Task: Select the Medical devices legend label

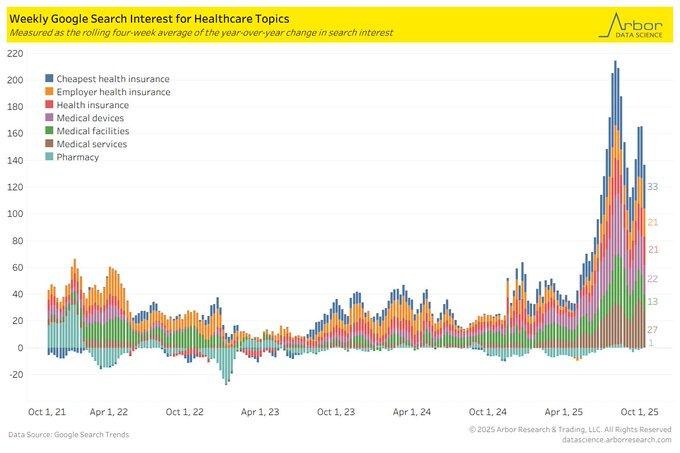Action: (93, 118)
